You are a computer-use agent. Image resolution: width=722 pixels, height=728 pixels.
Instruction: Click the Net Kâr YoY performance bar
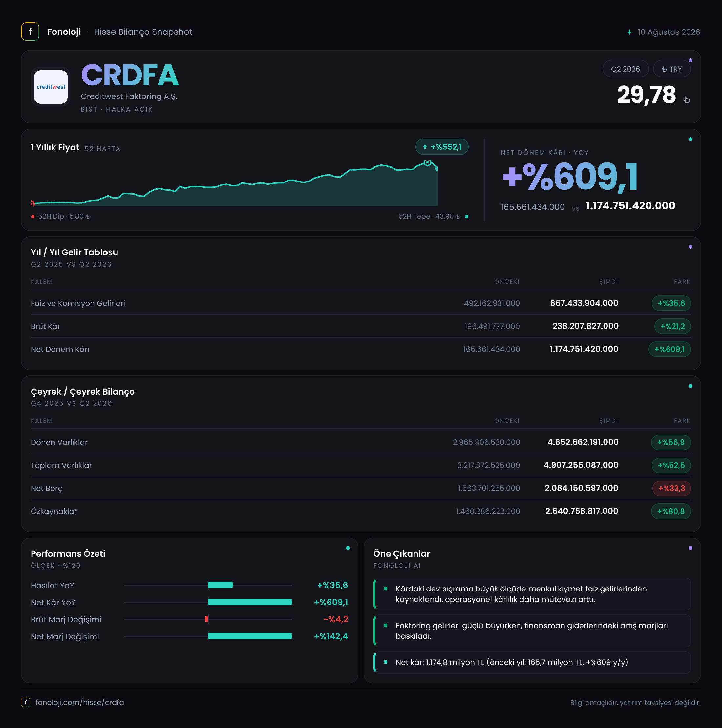250,602
